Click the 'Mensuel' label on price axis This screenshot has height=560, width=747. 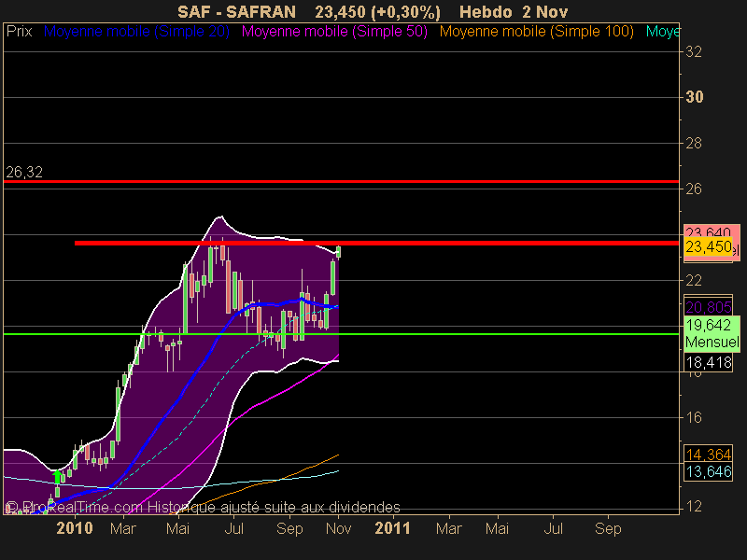pos(712,342)
